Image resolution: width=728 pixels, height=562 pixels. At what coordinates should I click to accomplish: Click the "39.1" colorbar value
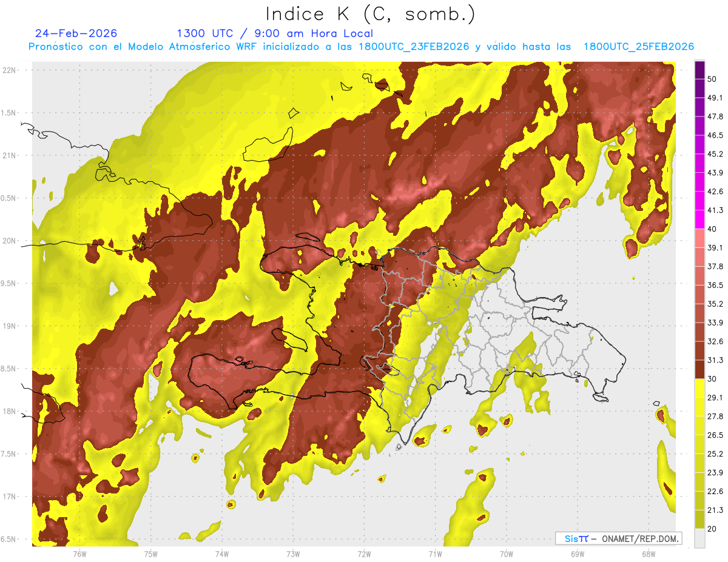pyautogui.click(x=715, y=247)
